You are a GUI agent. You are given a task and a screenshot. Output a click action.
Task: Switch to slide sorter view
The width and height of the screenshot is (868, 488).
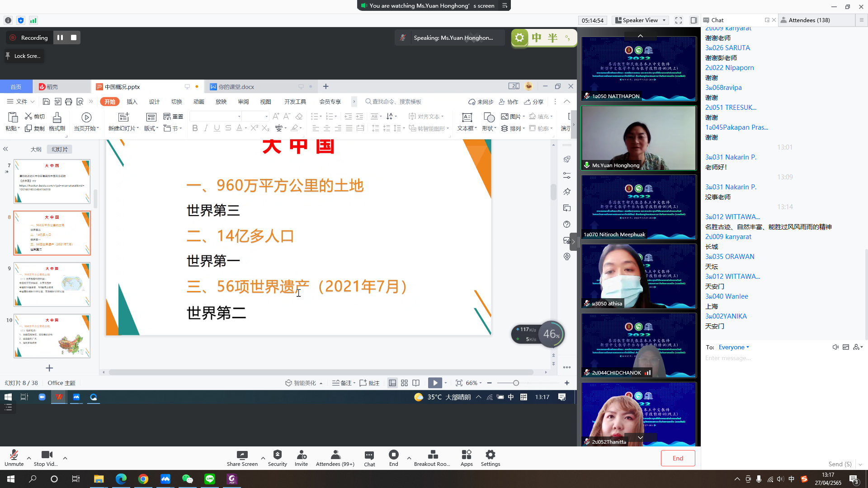click(404, 383)
